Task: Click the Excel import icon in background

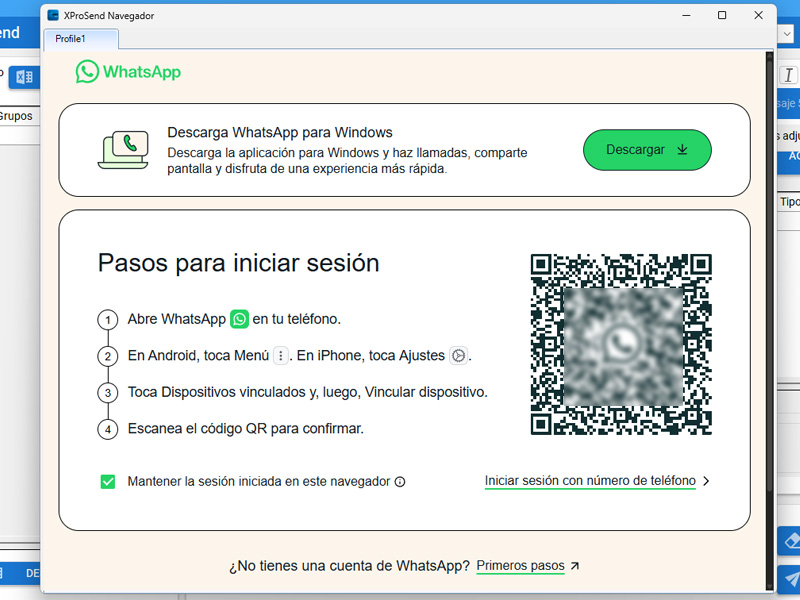Action: click(24, 77)
